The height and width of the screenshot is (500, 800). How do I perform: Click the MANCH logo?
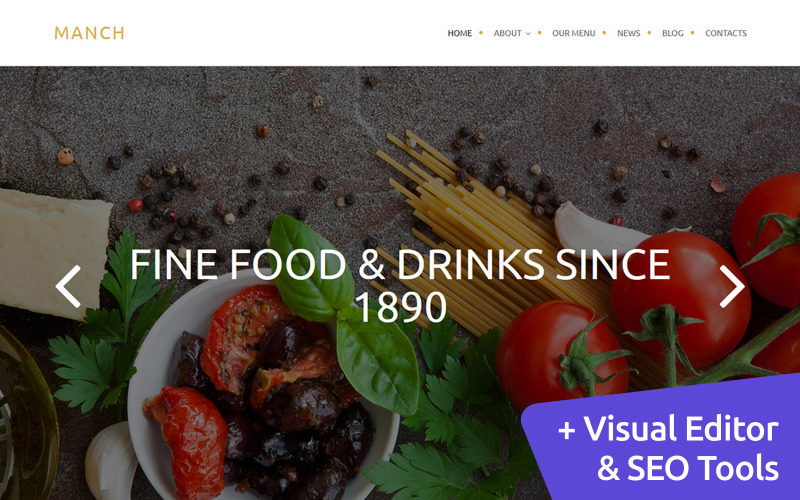coord(89,33)
